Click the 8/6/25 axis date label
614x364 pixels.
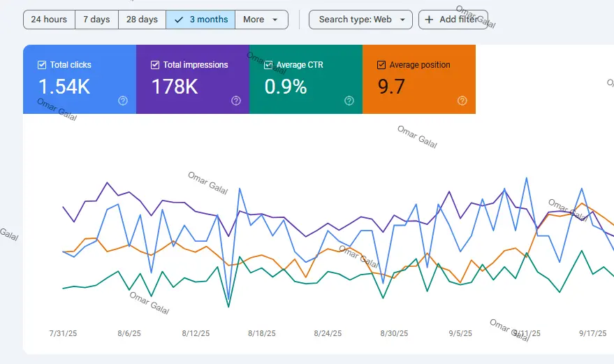(x=129, y=333)
